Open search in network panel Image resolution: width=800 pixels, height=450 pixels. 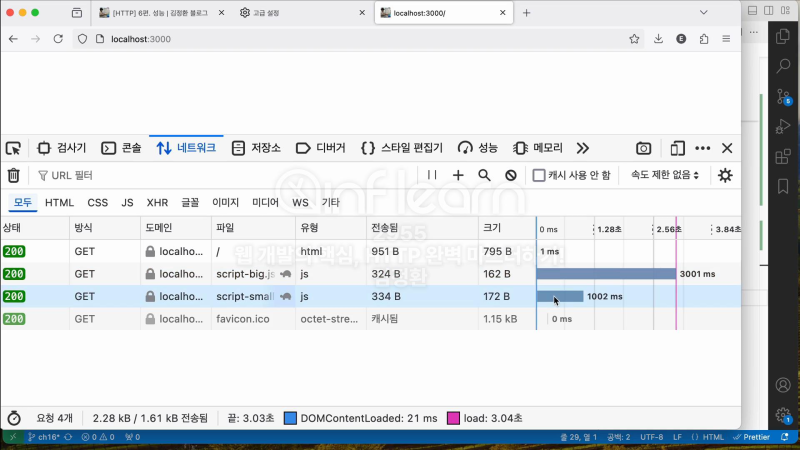pyautogui.click(x=484, y=175)
